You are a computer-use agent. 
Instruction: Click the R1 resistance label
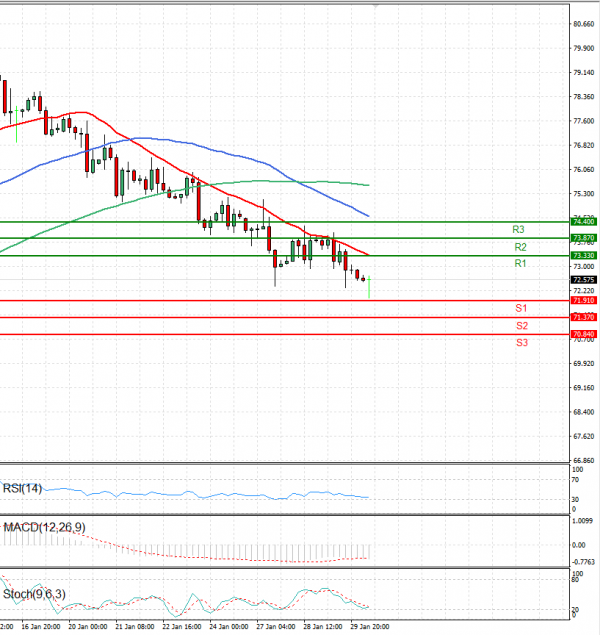pyautogui.click(x=520, y=264)
